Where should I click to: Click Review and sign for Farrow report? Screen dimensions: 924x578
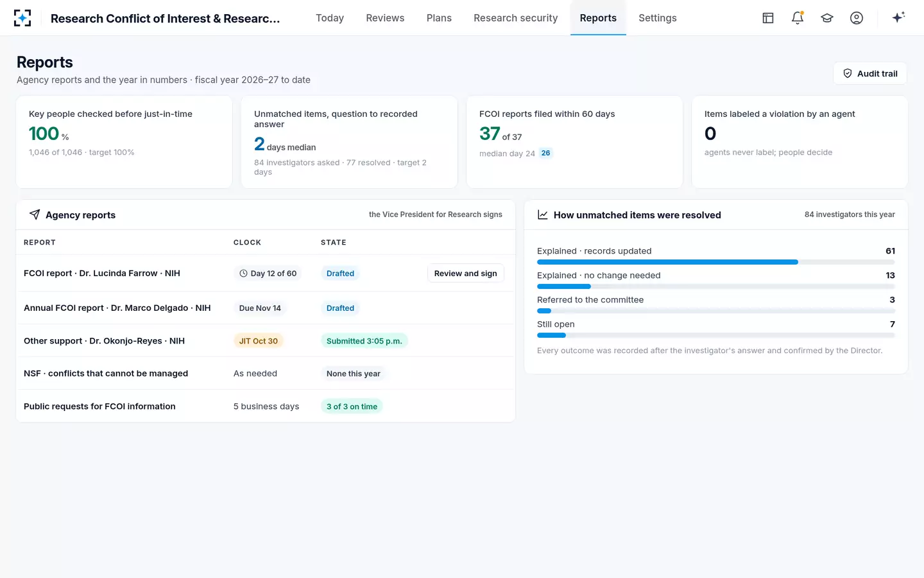tap(466, 274)
